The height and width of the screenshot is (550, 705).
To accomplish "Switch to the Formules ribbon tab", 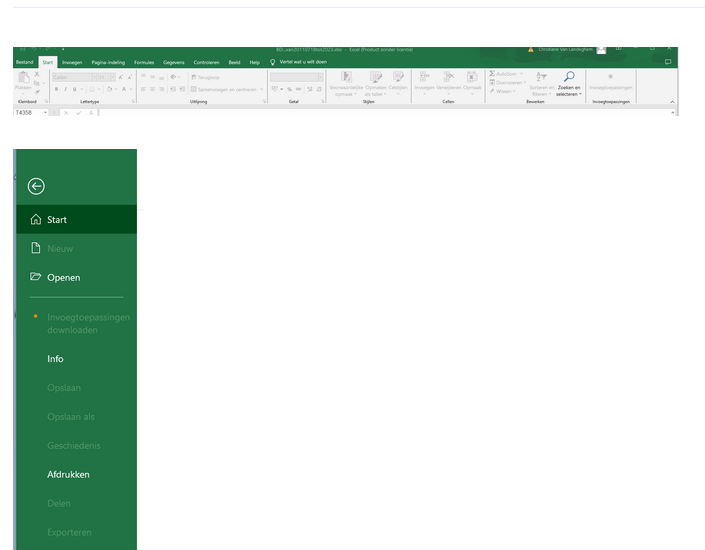I will pyautogui.click(x=145, y=62).
